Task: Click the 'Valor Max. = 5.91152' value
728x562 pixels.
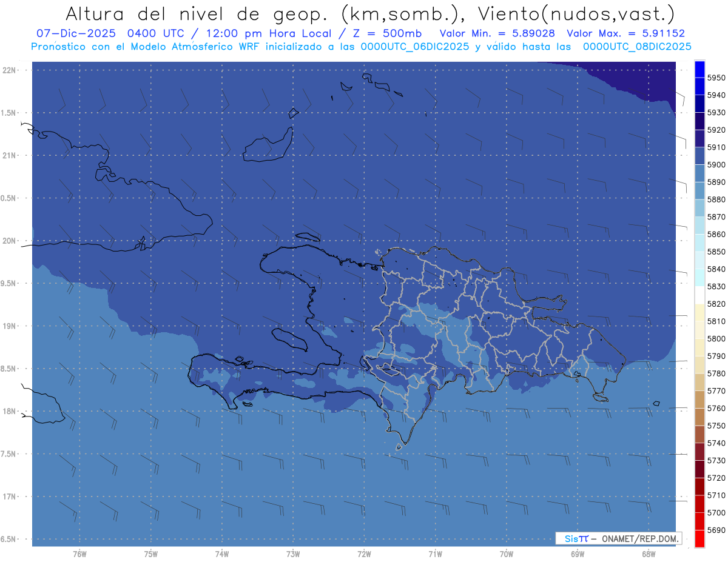Action: point(625,34)
